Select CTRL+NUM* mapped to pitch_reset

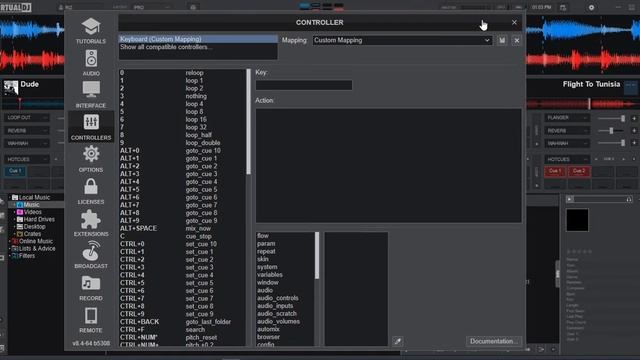tap(182, 338)
